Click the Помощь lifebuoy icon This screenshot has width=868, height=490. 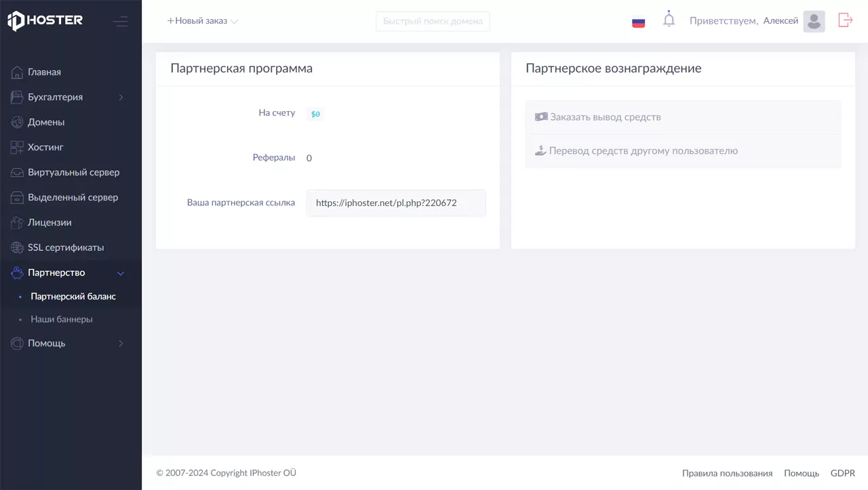pos(17,343)
